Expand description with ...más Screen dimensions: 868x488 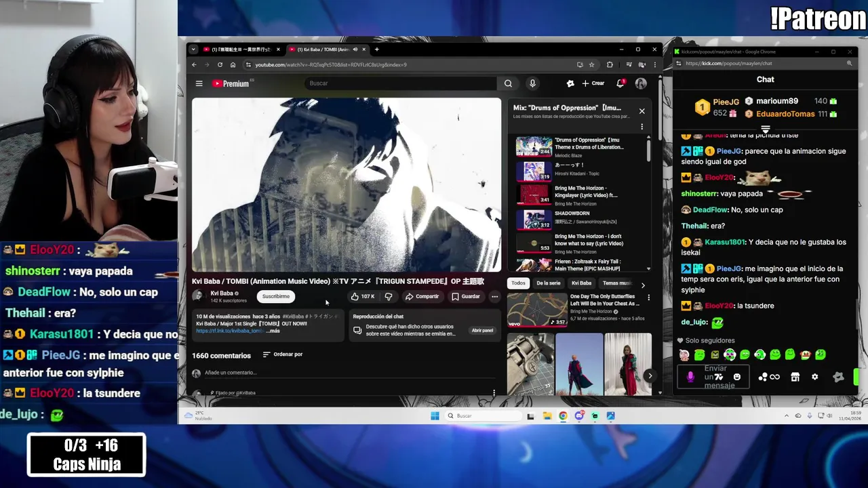coord(272,331)
